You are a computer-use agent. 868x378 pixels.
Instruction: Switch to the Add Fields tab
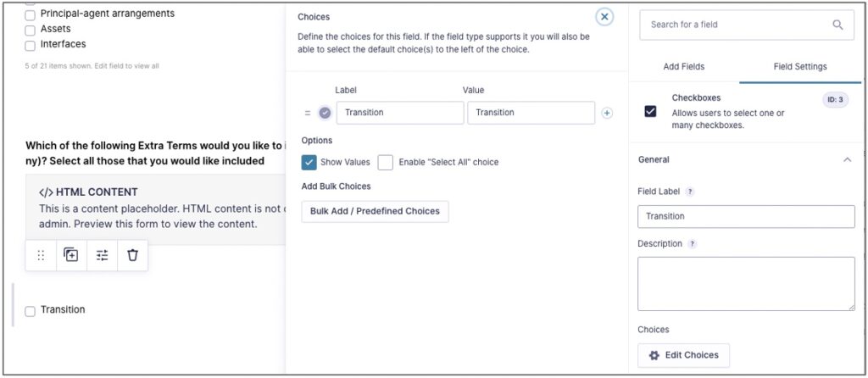tap(683, 66)
